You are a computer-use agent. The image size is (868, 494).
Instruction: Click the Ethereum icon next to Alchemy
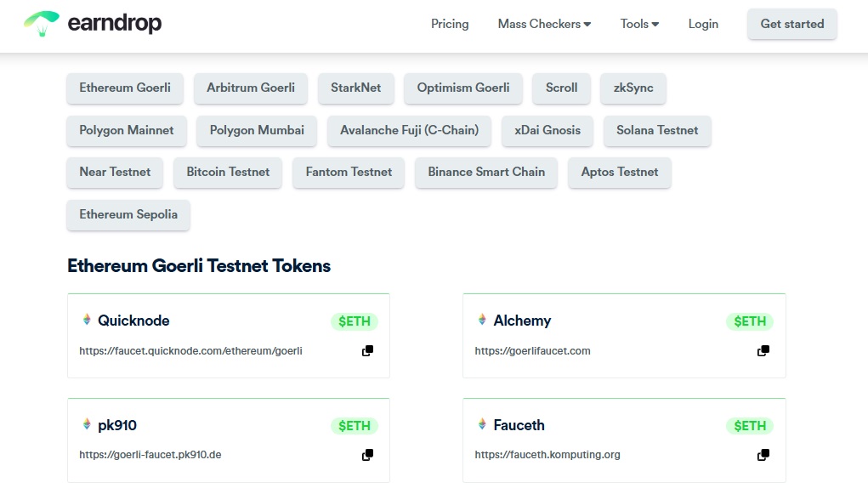(x=481, y=321)
